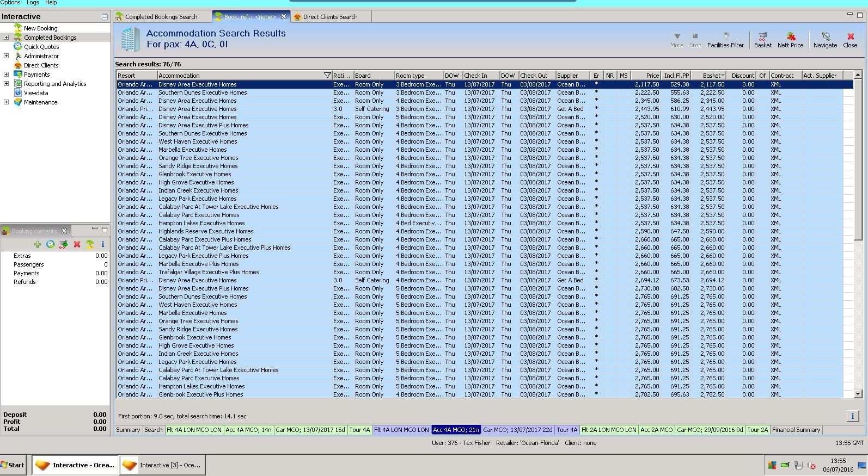Viewport: 868px width, 476px height.
Task: Collapse the Interactive panel tree
Action: [105, 17]
